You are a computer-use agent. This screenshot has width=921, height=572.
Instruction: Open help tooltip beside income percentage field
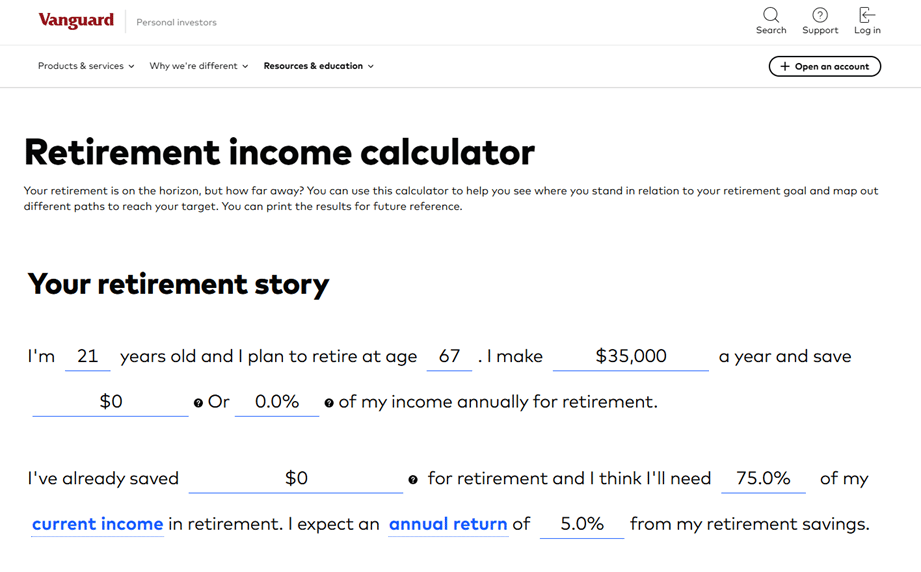point(329,403)
